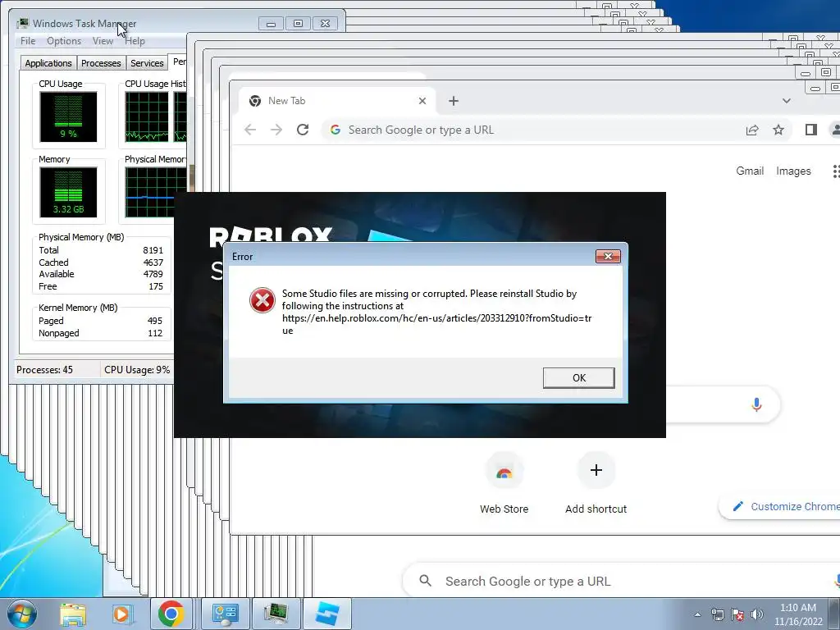Click Chrome back arrow
The width and height of the screenshot is (840, 630).
pyautogui.click(x=250, y=130)
